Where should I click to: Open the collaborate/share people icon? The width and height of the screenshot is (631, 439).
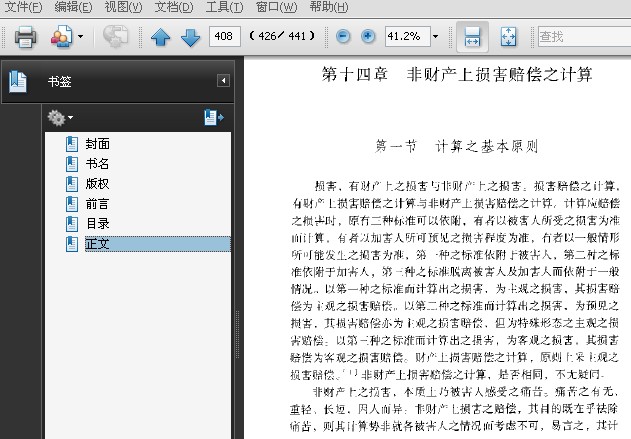(x=62, y=37)
